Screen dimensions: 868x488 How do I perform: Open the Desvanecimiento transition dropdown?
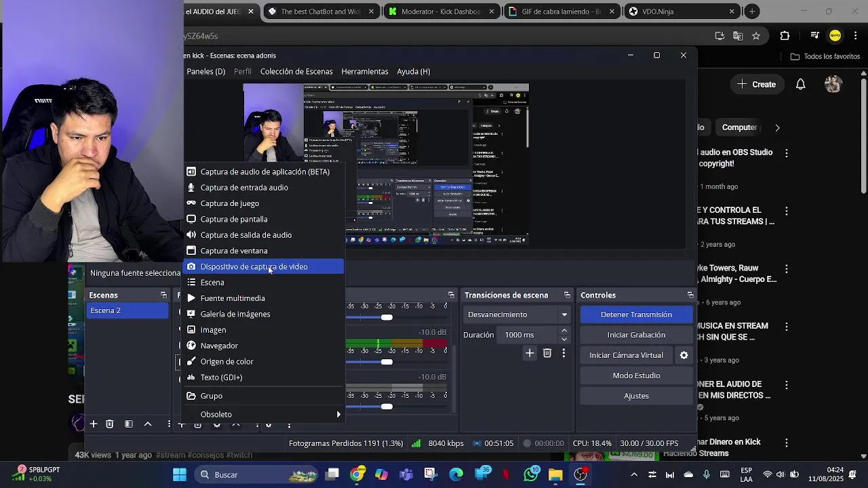[x=517, y=314]
